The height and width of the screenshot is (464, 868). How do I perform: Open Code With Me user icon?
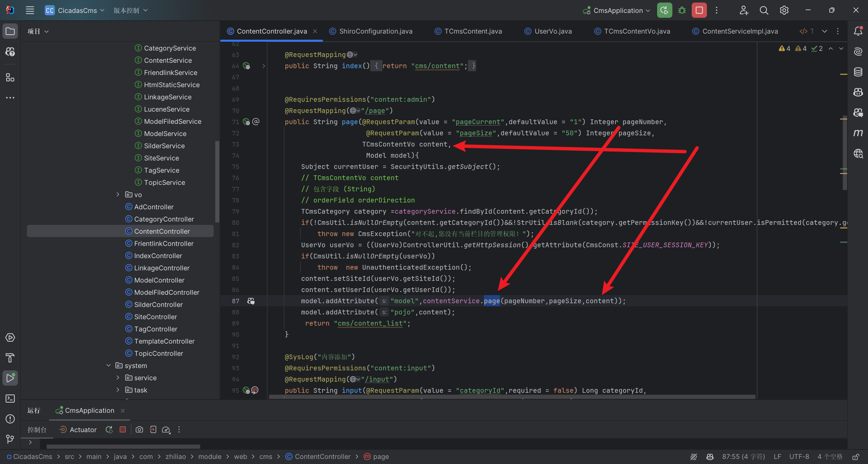pyautogui.click(x=744, y=10)
